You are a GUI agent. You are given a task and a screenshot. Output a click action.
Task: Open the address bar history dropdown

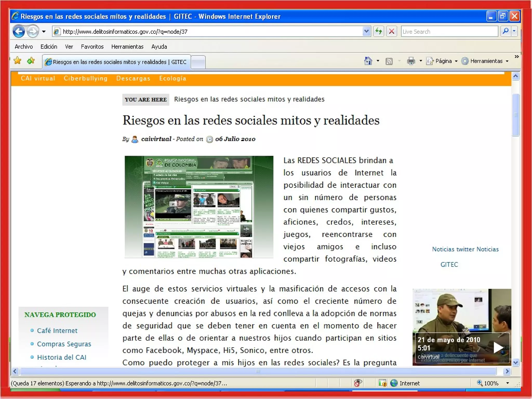tap(366, 31)
